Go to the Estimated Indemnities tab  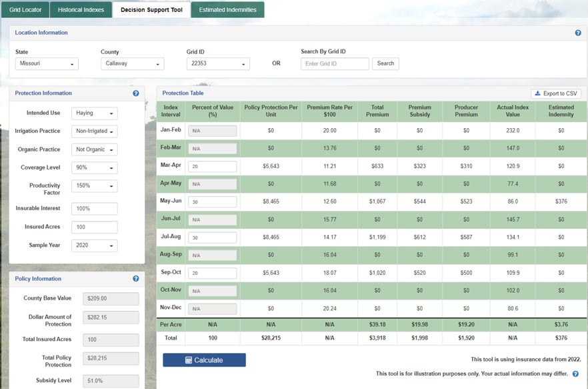(227, 10)
